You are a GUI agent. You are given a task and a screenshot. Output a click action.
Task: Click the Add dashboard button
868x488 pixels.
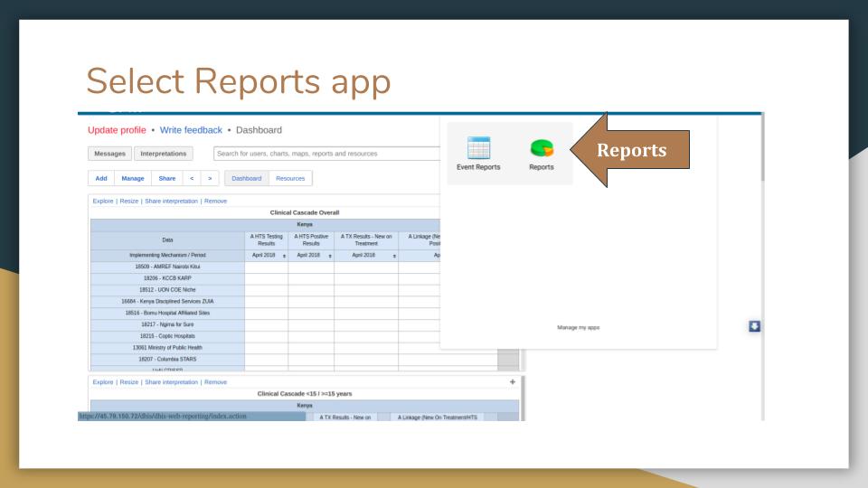(x=101, y=178)
